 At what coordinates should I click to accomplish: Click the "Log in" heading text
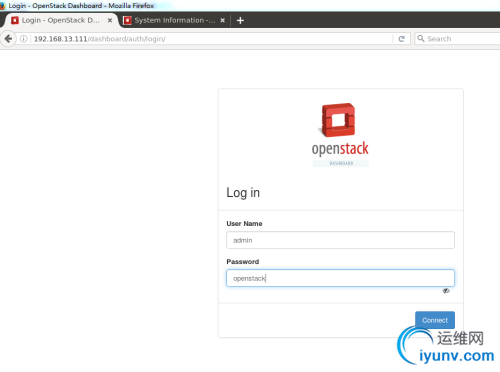pos(243,193)
